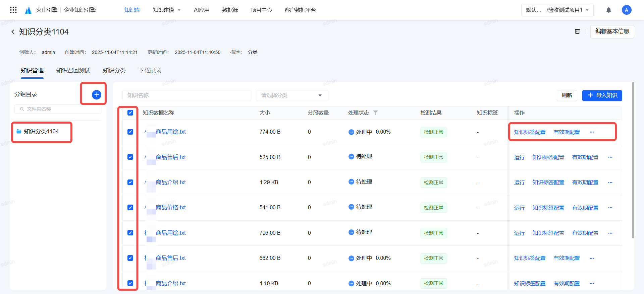Click 运行 for the 商品售后.txt 525.00 B row

click(x=519, y=157)
